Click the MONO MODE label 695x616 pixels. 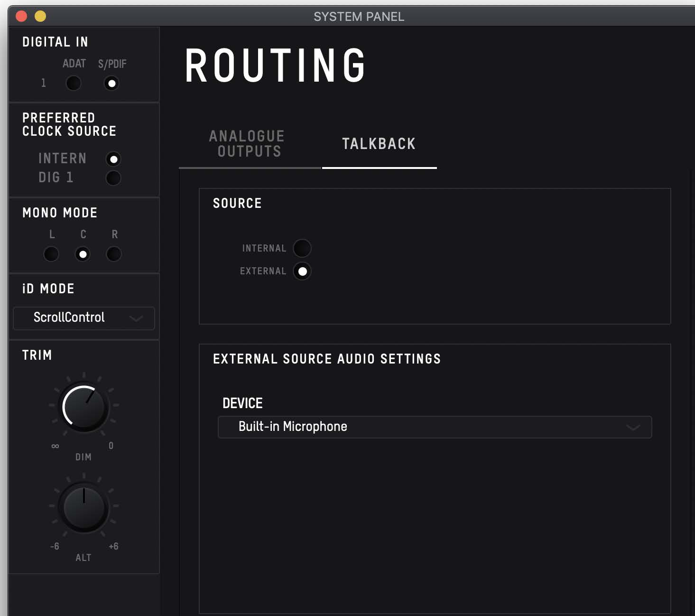[60, 213]
